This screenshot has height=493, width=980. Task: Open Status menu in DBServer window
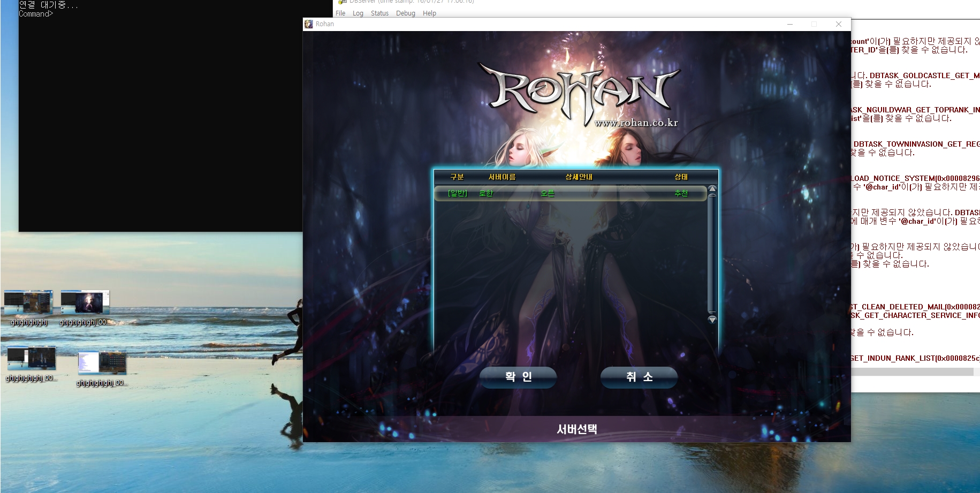(x=379, y=13)
